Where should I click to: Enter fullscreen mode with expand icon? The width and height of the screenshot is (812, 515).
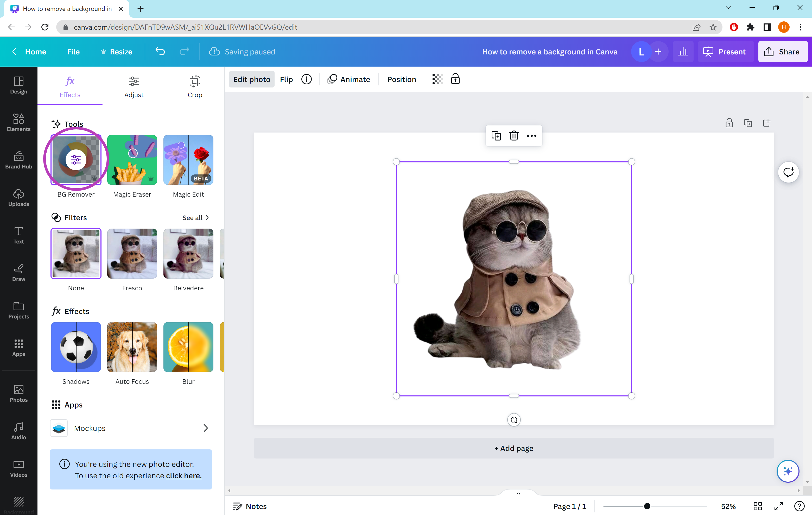[x=778, y=506]
